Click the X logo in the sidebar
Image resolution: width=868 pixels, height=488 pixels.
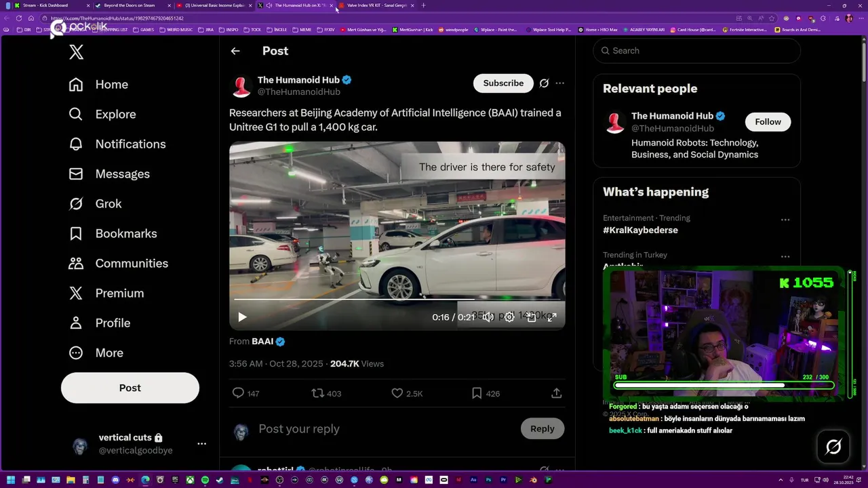[76, 52]
